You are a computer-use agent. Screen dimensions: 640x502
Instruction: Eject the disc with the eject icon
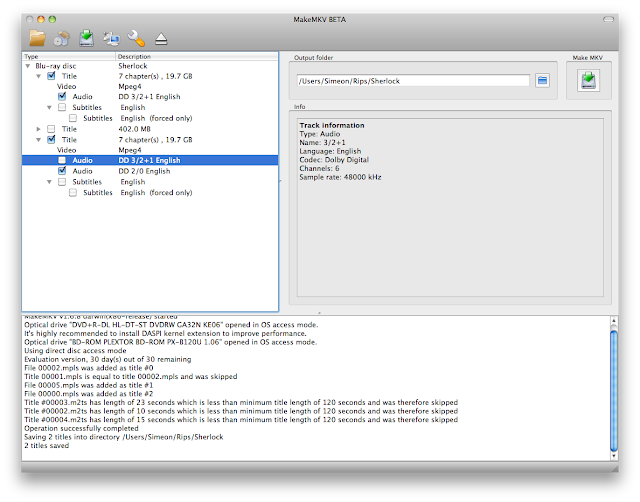coord(161,39)
